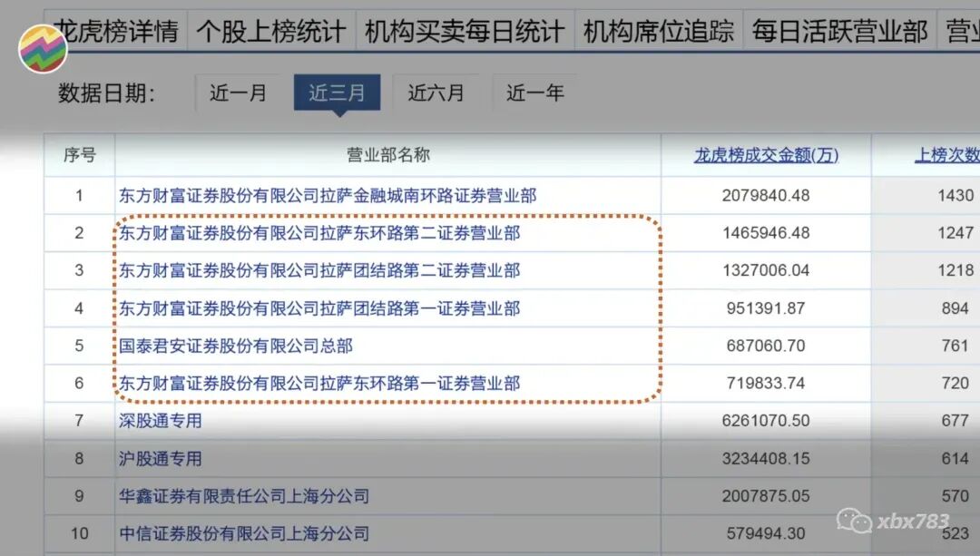This screenshot has width=980, height=556.
Task: Click the count value 677
Action: 955,421
